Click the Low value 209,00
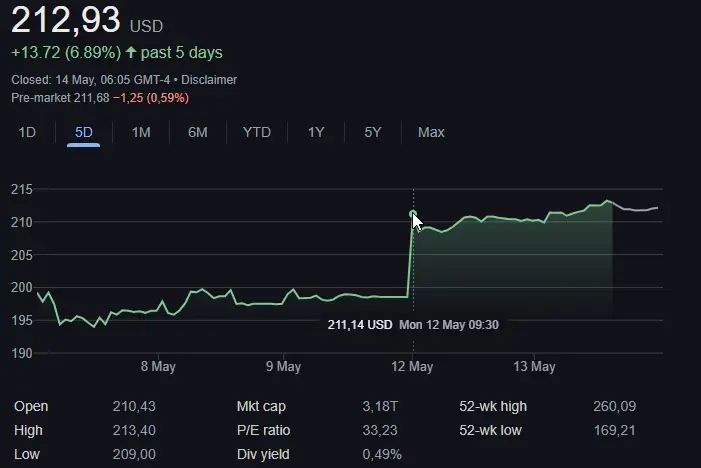Image resolution: width=701 pixels, height=468 pixels. pyautogui.click(x=134, y=454)
